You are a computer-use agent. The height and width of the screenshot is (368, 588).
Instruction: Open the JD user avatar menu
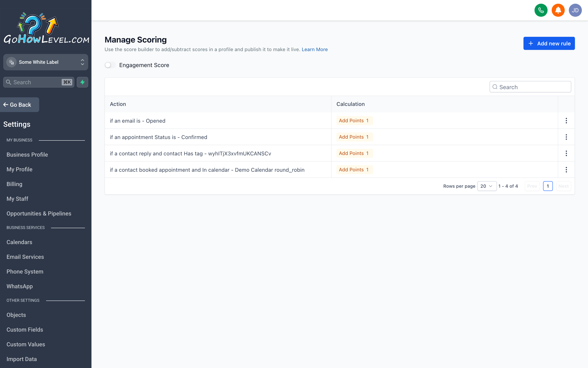pyautogui.click(x=575, y=10)
